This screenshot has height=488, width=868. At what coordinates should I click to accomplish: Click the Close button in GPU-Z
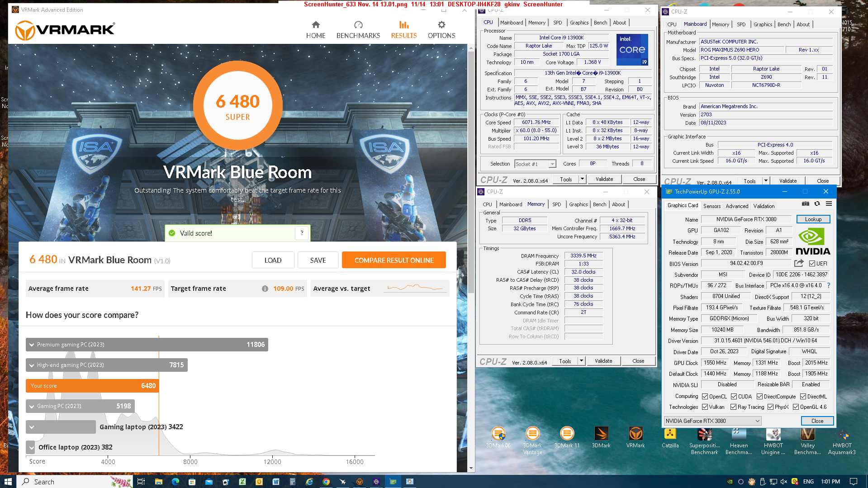[x=817, y=421]
